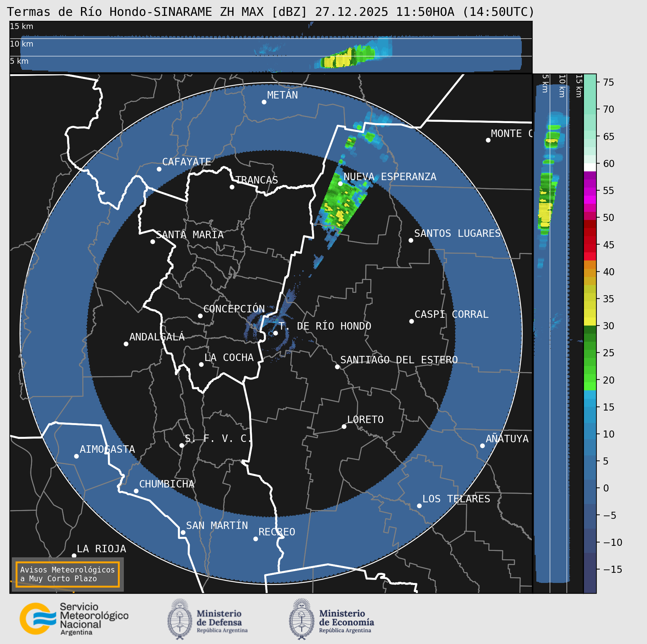647x644 pixels.
Task: Click the 75 colorbar tick label
Action: pos(609,82)
